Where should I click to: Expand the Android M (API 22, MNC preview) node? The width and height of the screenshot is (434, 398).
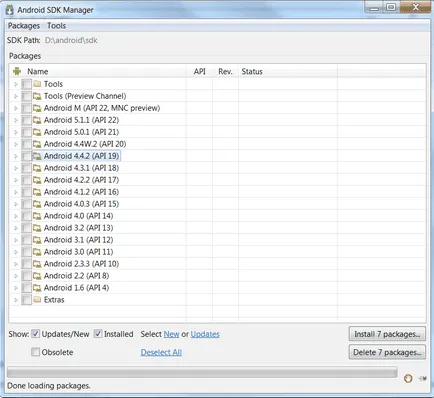pyautogui.click(x=16, y=108)
